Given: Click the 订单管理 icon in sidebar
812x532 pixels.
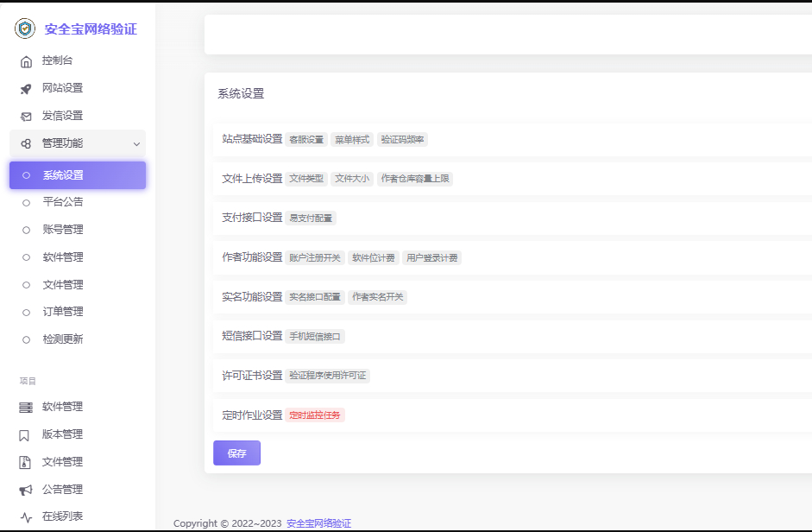Looking at the screenshot, I should click(26, 311).
